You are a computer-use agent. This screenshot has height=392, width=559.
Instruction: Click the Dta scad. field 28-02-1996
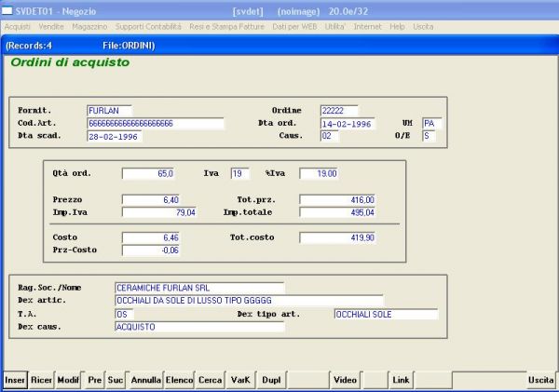[115, 137]
